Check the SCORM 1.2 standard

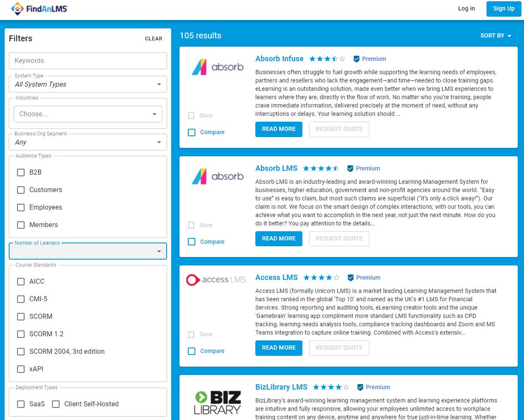pyautogui.click(x=21, y=334)
